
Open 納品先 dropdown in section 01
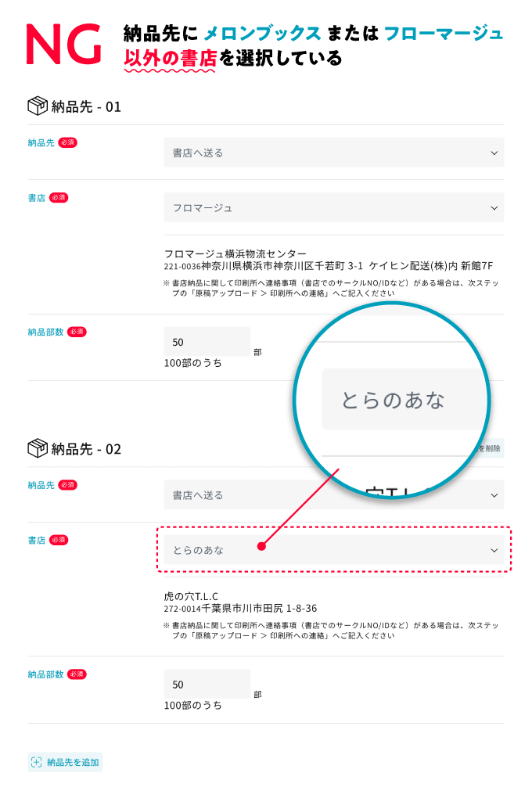coord(333,153)
